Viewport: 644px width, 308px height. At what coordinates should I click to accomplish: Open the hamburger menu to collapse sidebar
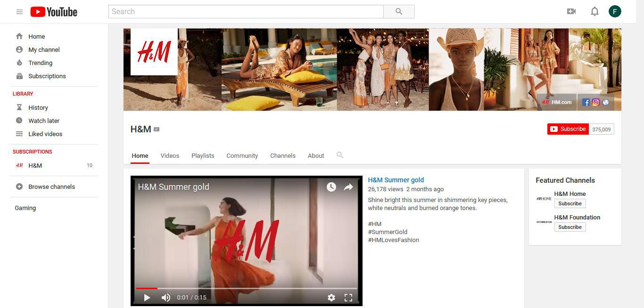[19, 11]
